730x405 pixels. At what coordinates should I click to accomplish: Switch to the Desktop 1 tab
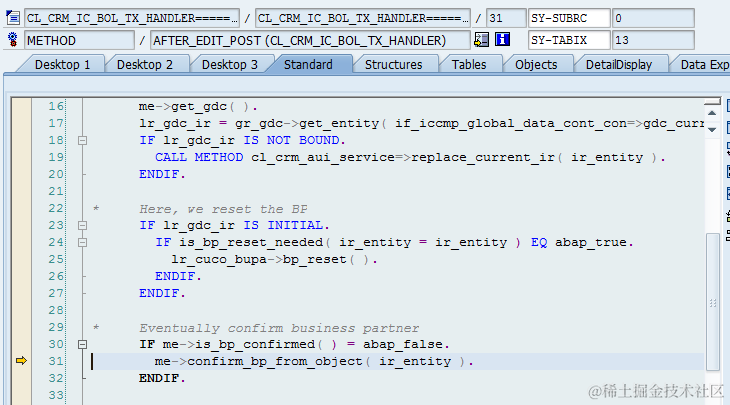point(62,64)
